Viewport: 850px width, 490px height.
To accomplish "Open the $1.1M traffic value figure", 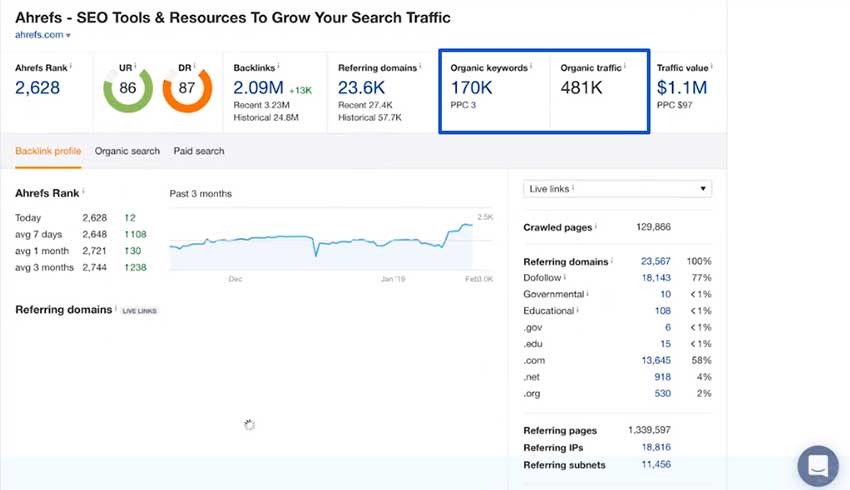I will (x=682, y=88).
